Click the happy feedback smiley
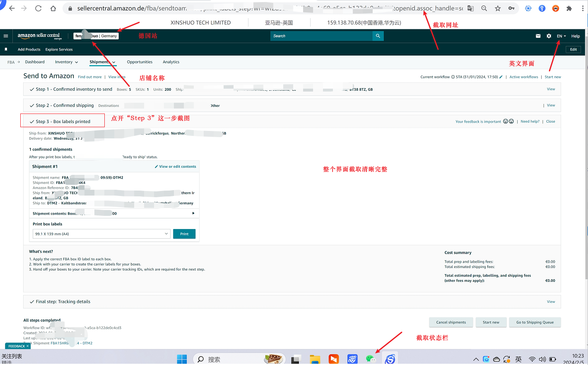Screen dimensions: 588x365 click(x=506, y=121)
